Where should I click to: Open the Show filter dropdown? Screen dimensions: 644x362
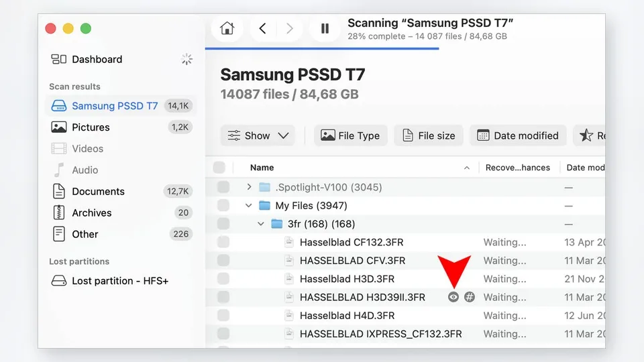(258, 135)
